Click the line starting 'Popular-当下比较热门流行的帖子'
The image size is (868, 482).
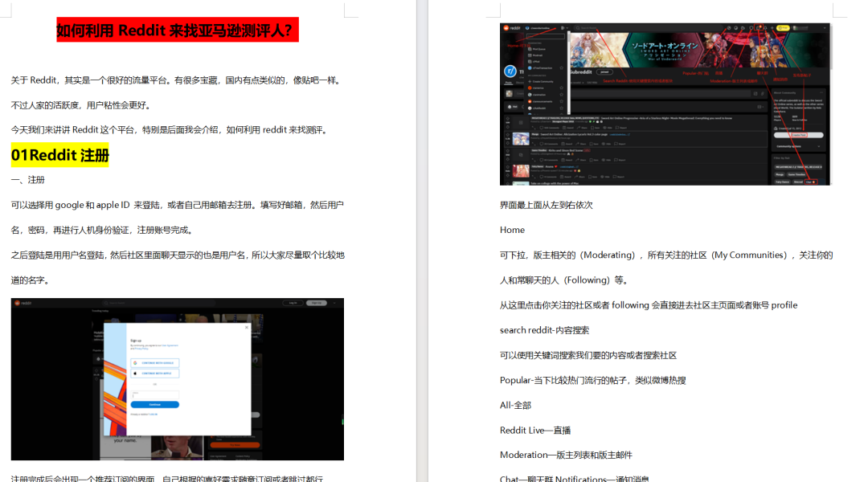point(593,380)
